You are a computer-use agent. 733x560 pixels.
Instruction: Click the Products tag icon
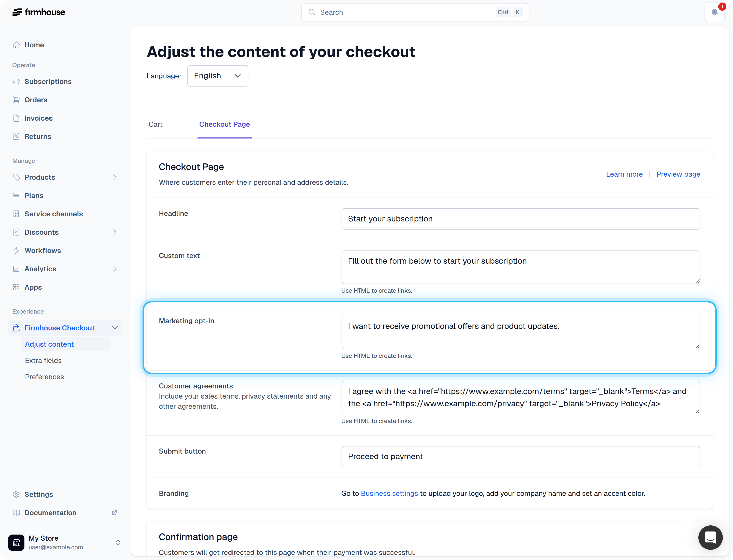pyautogui.click(x=16, y=177)
